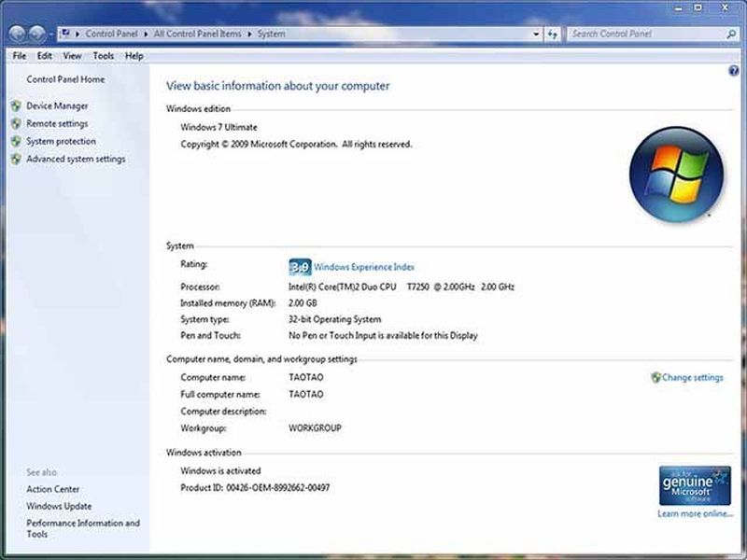Open the recent pages dropdown beside Forward
Viewport: 747px width, 560px height.
tap(51, 35)
